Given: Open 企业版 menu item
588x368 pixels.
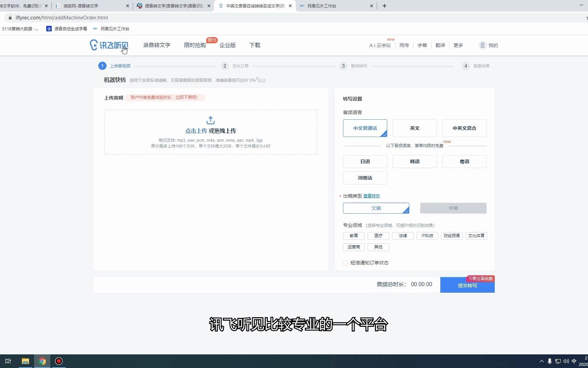Looking at the screenshot, I should click(x=228, y=45).
